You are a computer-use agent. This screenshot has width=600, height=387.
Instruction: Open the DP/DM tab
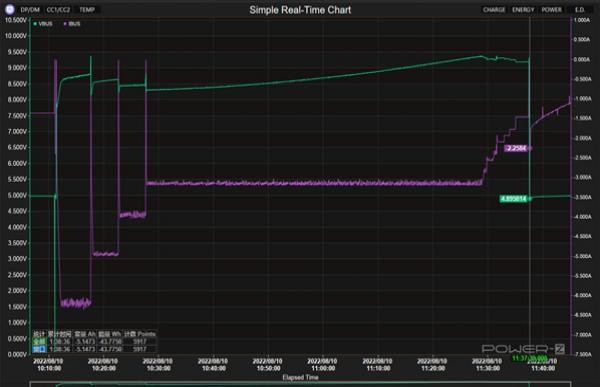[x=30, y=10]
